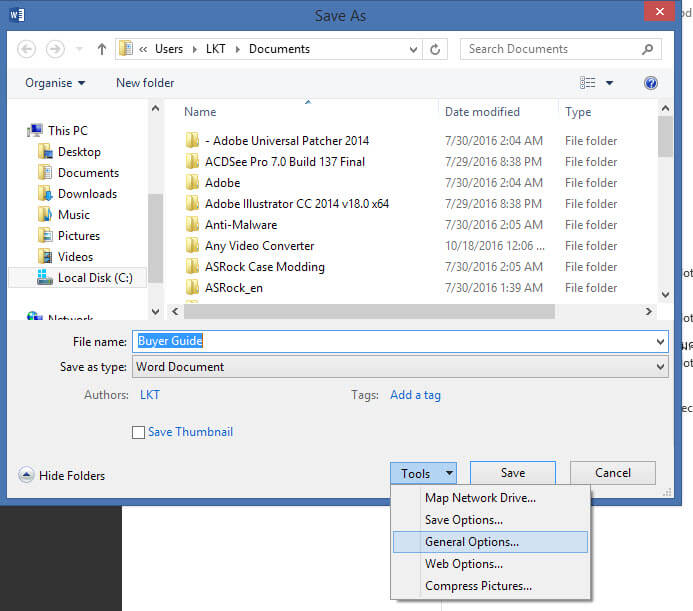The height and width of the screenshot is (611, 693).
Task: Click the Save button
Action: coord(513,473)
